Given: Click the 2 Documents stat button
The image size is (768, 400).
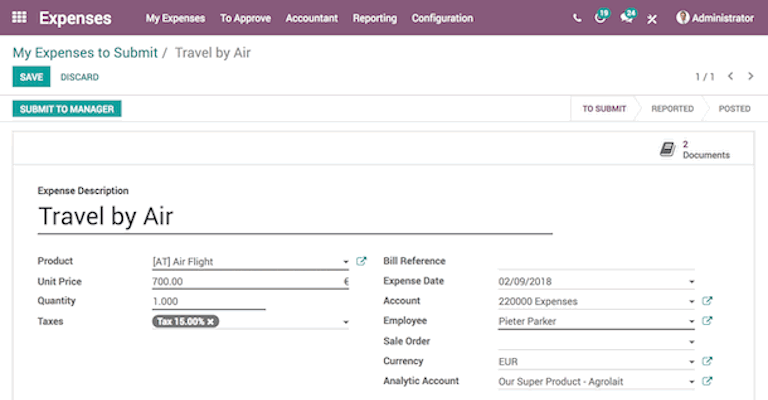Looking at the screenshot, I should click(x=695, y=149).
